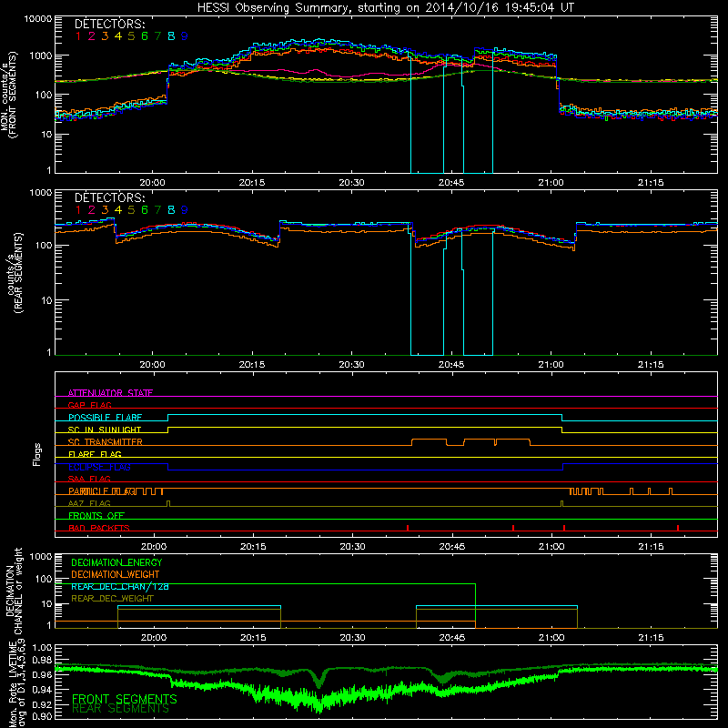Screen dimensions: 728x728
Task: Click the REAR_DEC_CHAN/128 legend label
Action: (x=120, y=586)
